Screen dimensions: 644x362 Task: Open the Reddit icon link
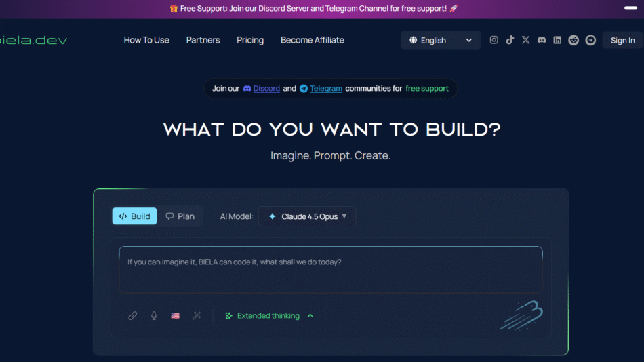click(573, 40)
